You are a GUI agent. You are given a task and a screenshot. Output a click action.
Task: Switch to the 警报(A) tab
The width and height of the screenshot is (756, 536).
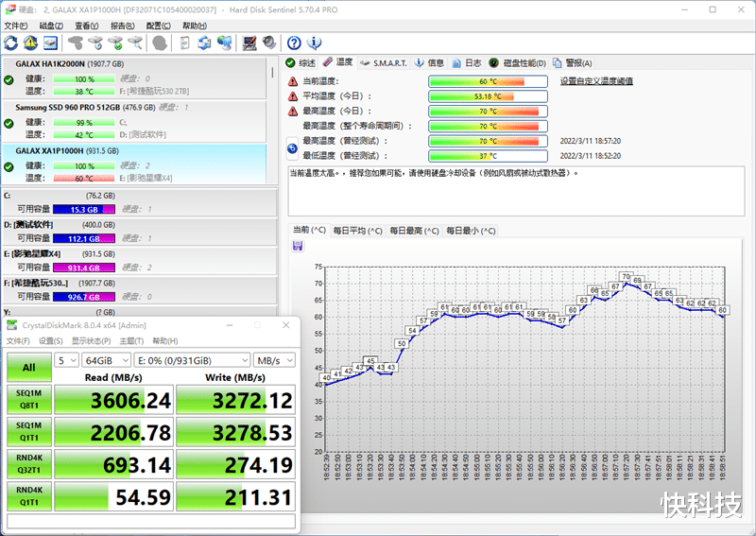tap(573, 62)
